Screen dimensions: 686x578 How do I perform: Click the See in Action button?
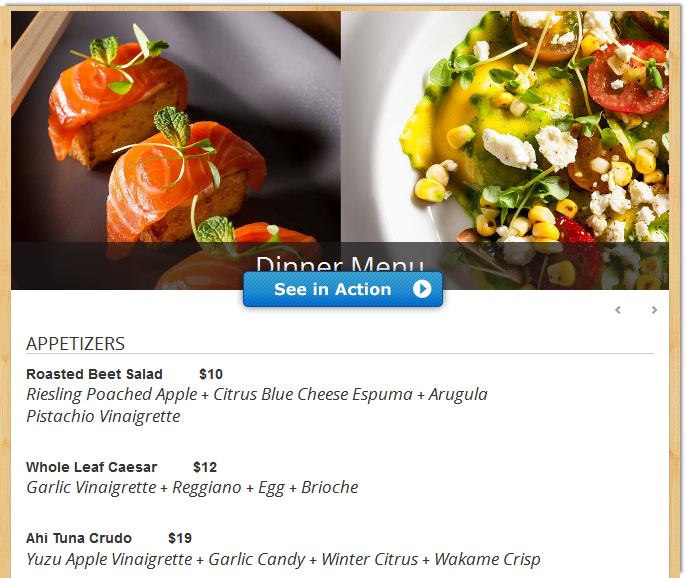[x=343, y=289]
